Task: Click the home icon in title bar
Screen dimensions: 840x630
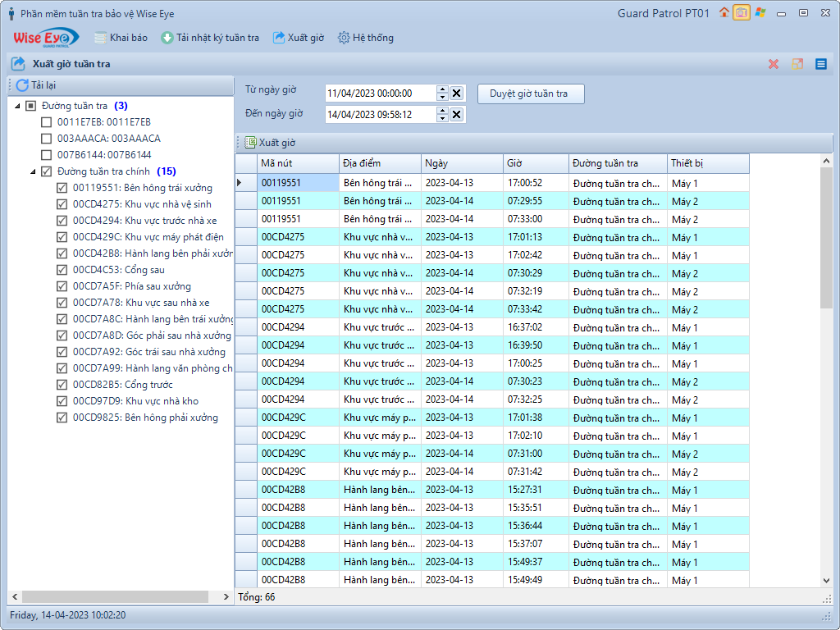Action: pyautogui.click(x=724, y=12)
